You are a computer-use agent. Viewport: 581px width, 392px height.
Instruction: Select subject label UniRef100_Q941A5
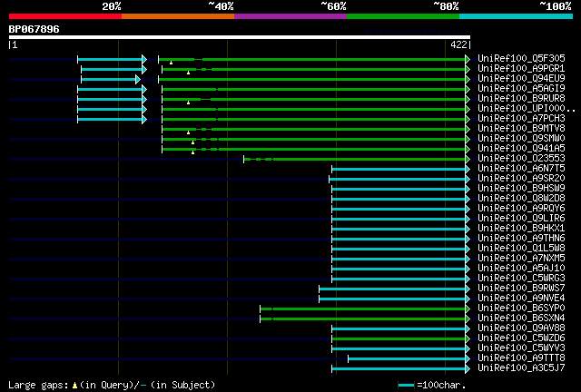[x=521, y=148]
